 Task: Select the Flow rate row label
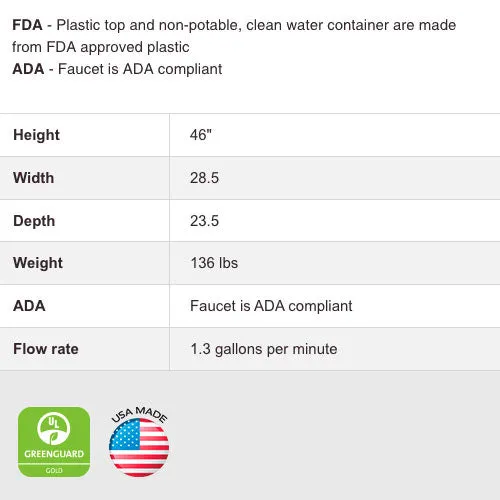46,349
